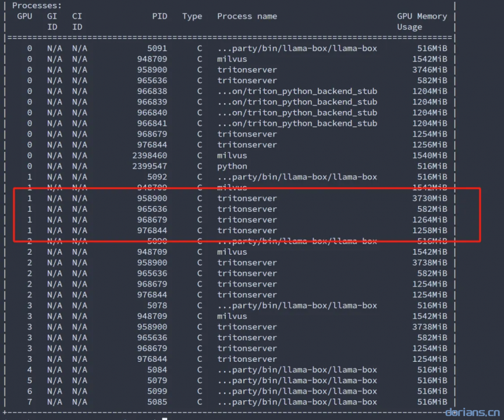Click the "CI" column header
Image resolution: width=504 pixels, height=420 pixels.
(x=77, y=16)
